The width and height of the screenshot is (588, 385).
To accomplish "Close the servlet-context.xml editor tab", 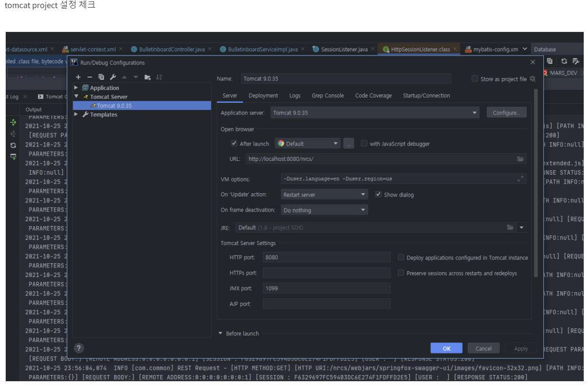I will [121, 49].
